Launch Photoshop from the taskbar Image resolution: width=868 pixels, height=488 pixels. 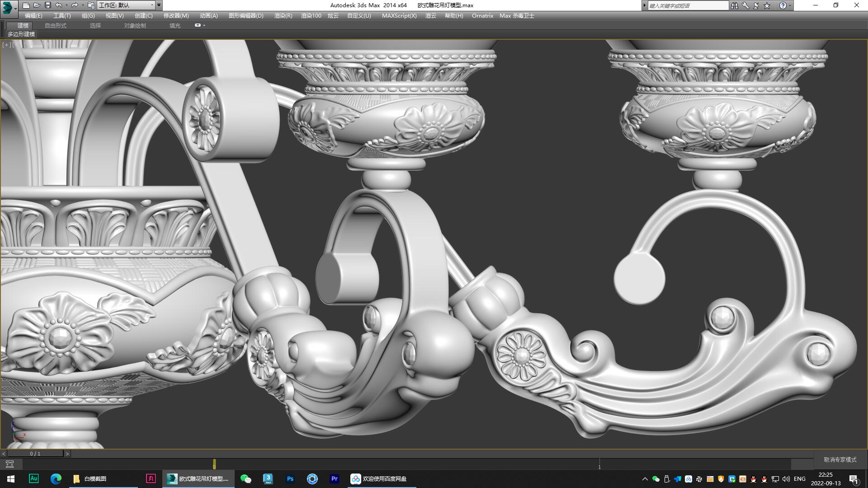coord(290,479)
